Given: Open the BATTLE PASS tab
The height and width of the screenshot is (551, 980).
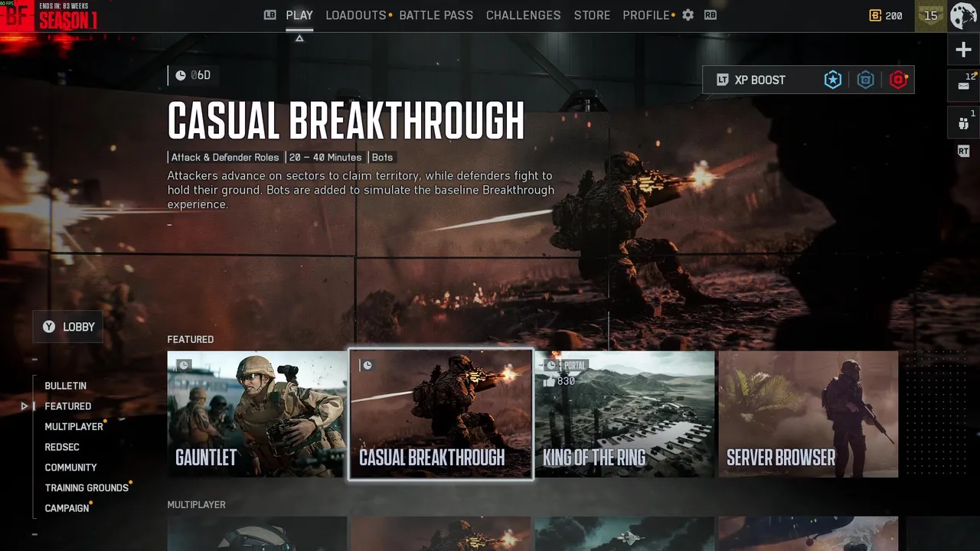Looking at the screenshot, I should pos(436,15).
